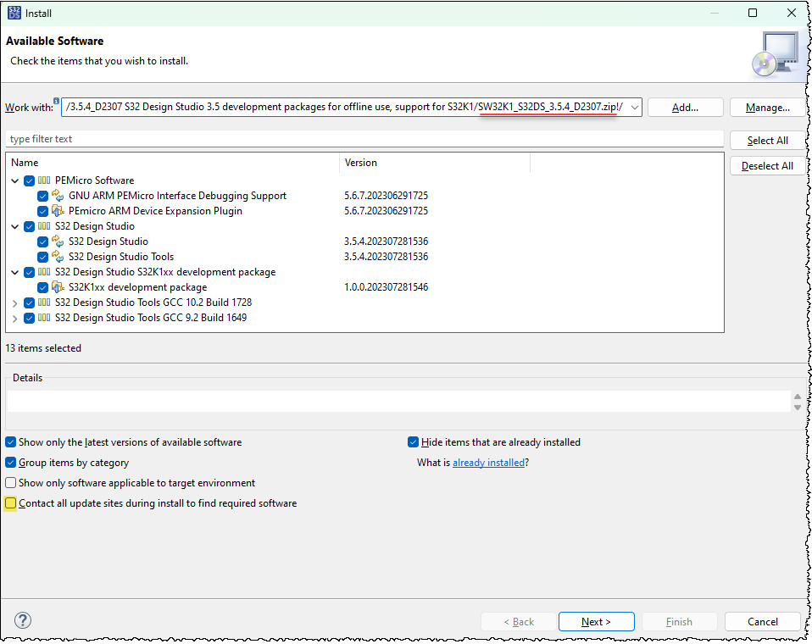Click the PEMicro Software category icon

tap(44, 180)
